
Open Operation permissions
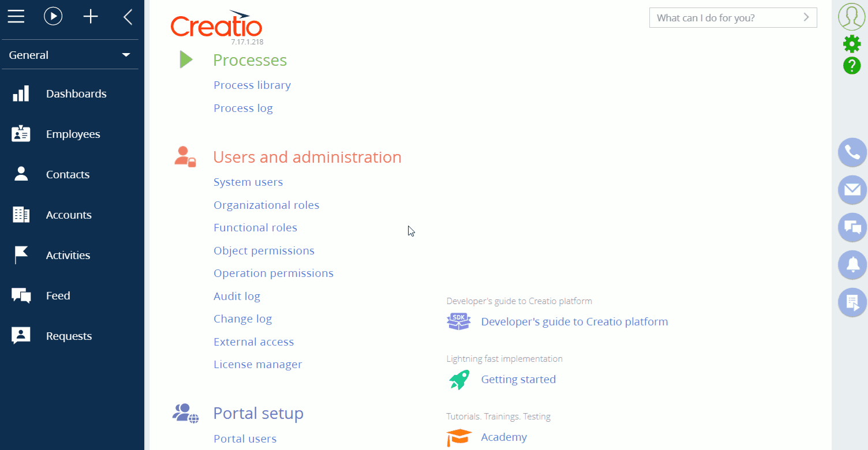(274, 273)
